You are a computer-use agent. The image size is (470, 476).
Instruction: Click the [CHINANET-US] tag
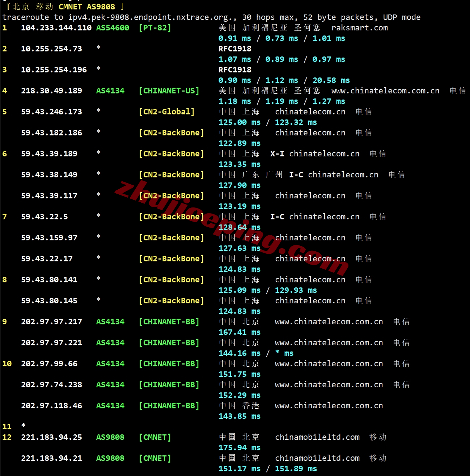169,91
